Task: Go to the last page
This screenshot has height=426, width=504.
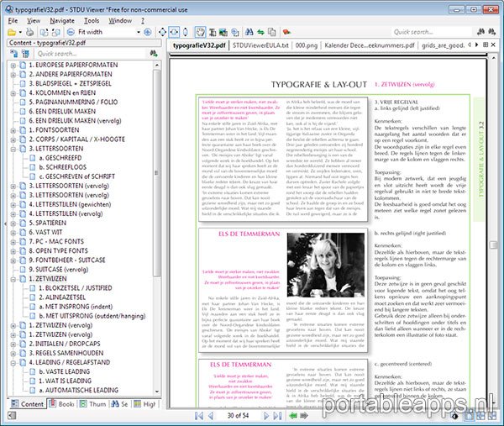Action: tap(278, 416)
